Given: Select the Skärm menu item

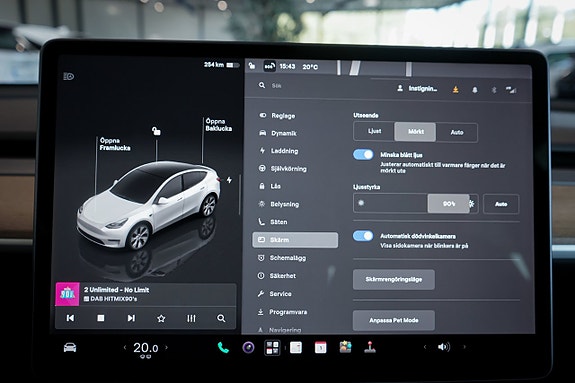Looking at the screenshot, I should 295,240.
